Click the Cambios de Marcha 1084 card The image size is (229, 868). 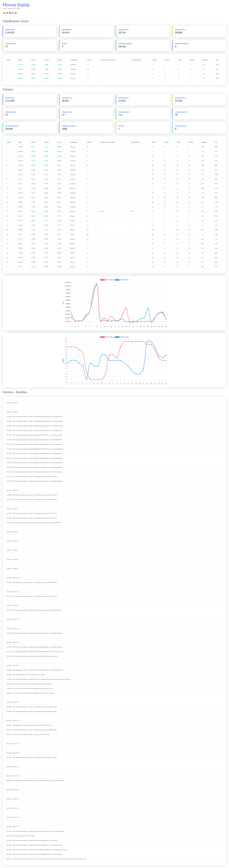click(86, 128)
